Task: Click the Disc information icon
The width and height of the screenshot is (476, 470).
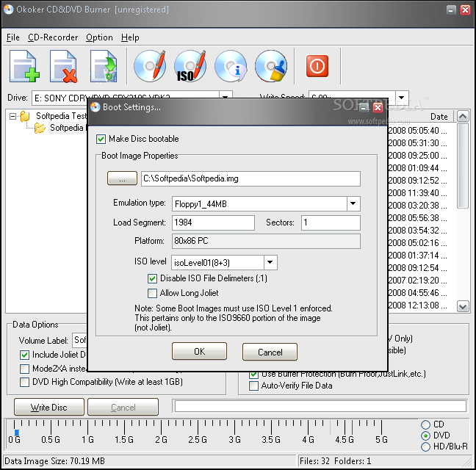Action: [x=231, y=66]
